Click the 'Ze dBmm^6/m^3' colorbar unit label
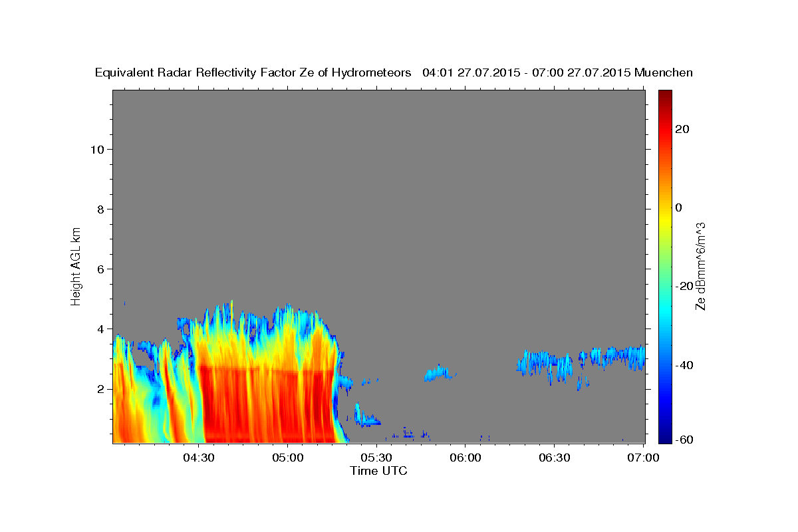Screen dimensions: 798x532 [700, 265]
